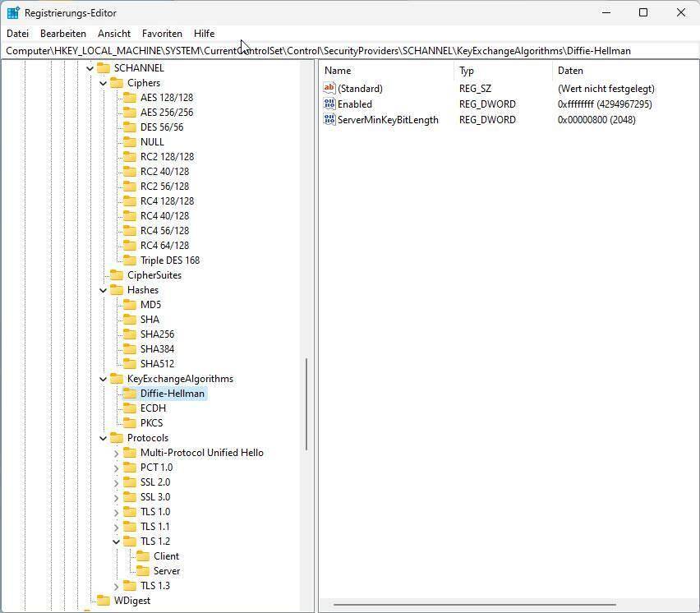Click the Typ column header
Image resolution: width=700 pixels, height=613 pixels.
click(x=467, y=71)
